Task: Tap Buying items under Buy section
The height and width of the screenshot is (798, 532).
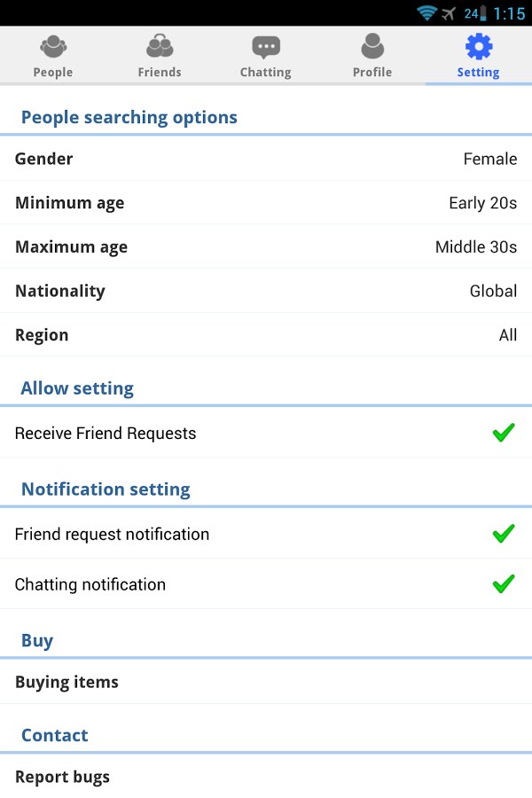Action: click(x=266, y=681)
